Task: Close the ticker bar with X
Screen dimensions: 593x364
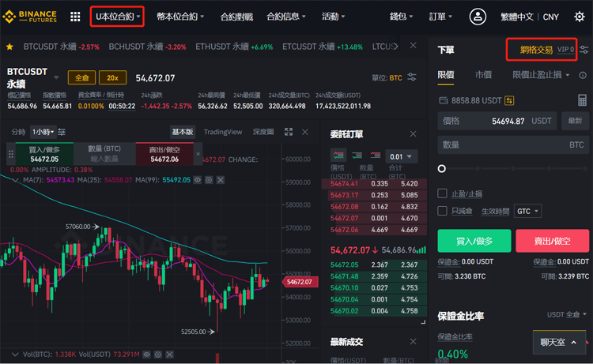Action: (413, 46)
